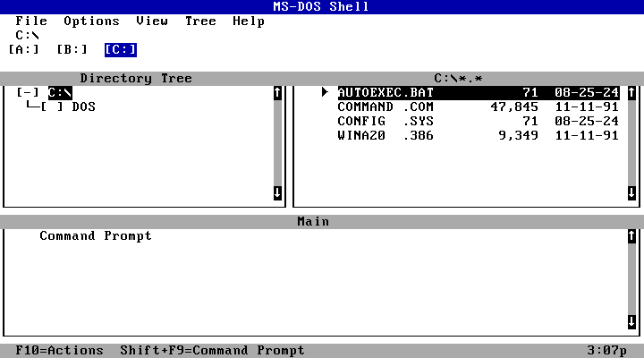The width and height of the screenshot is (644, 358).
Task: Open the Options menu
Action: pos(91,21)
